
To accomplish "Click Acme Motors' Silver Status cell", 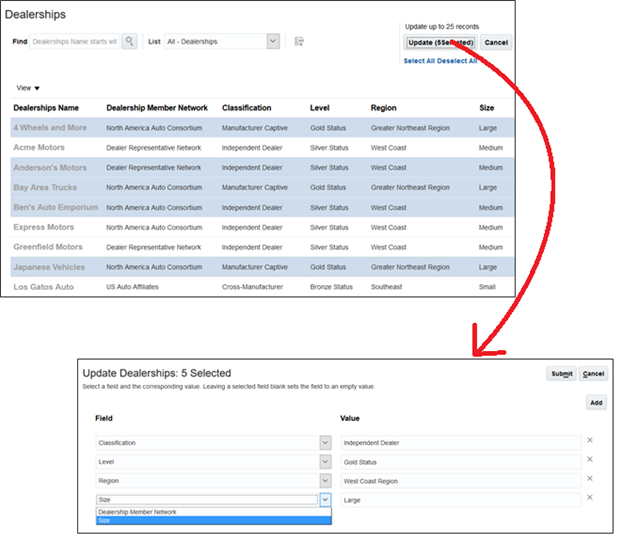I will click(329, 148).
